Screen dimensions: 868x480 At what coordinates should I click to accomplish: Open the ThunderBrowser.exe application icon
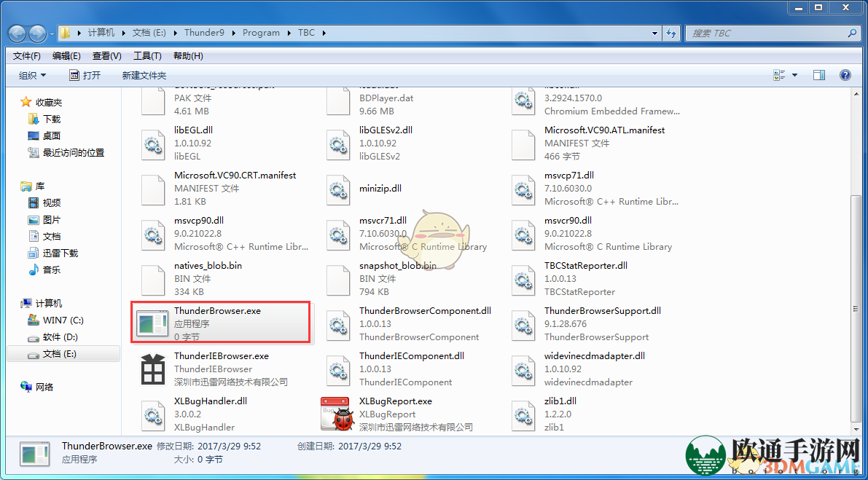tap(152, 324)
